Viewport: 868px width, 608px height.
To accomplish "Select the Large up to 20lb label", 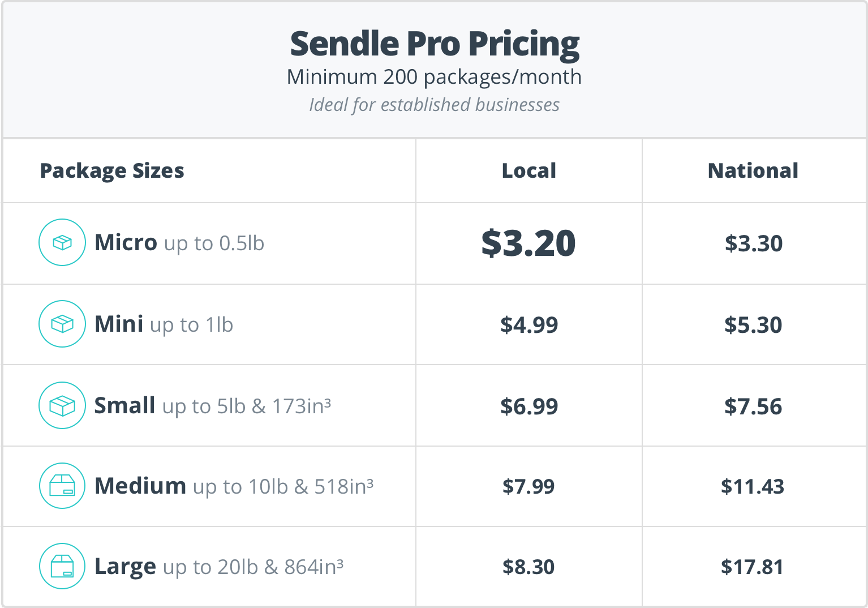I will coord(219,567).
